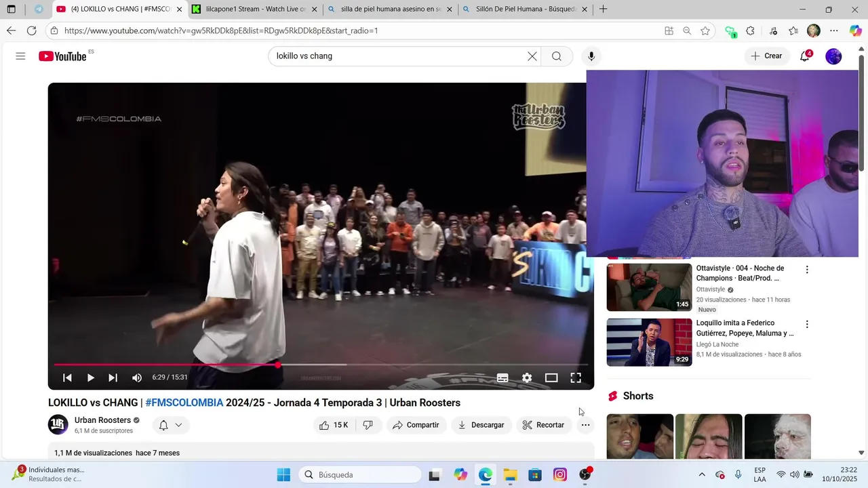
Task: Open the Windows Start button
Action: coord(283,474)
